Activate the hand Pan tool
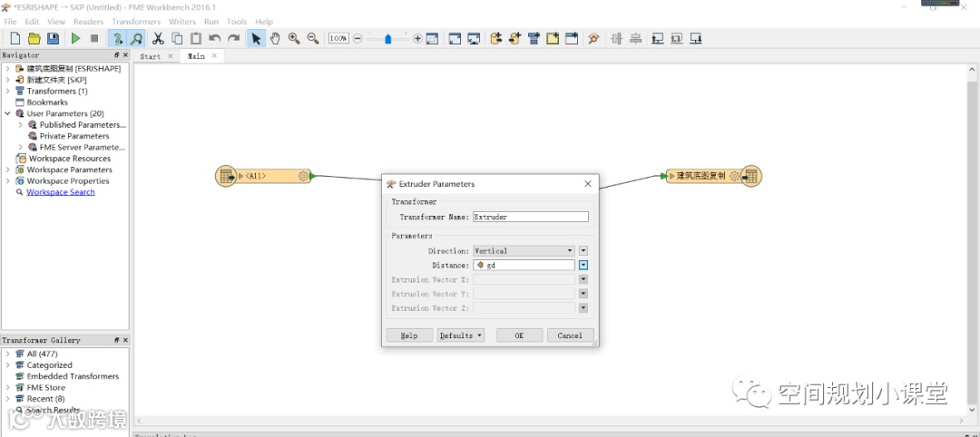This screenshot has width=980, height=437. click(x=275, y=39)
